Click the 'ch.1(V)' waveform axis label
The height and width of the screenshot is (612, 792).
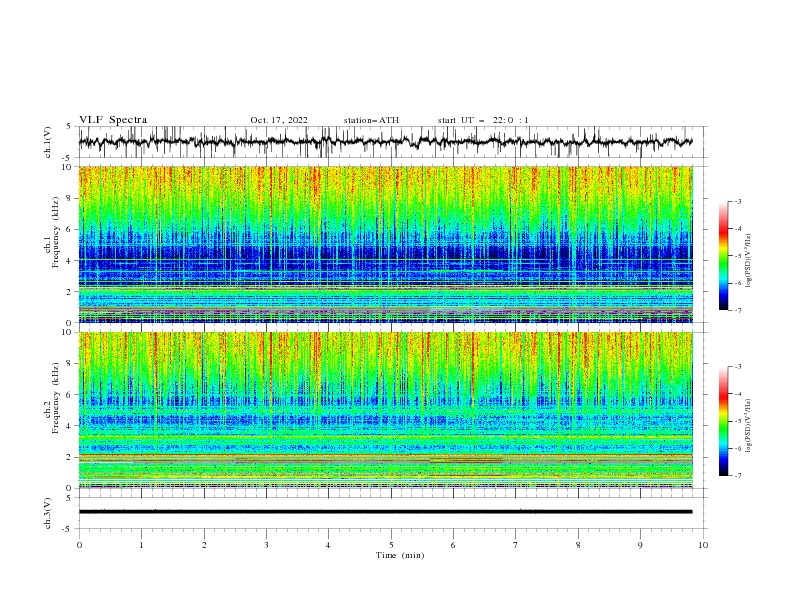click(x=48, y=142)
